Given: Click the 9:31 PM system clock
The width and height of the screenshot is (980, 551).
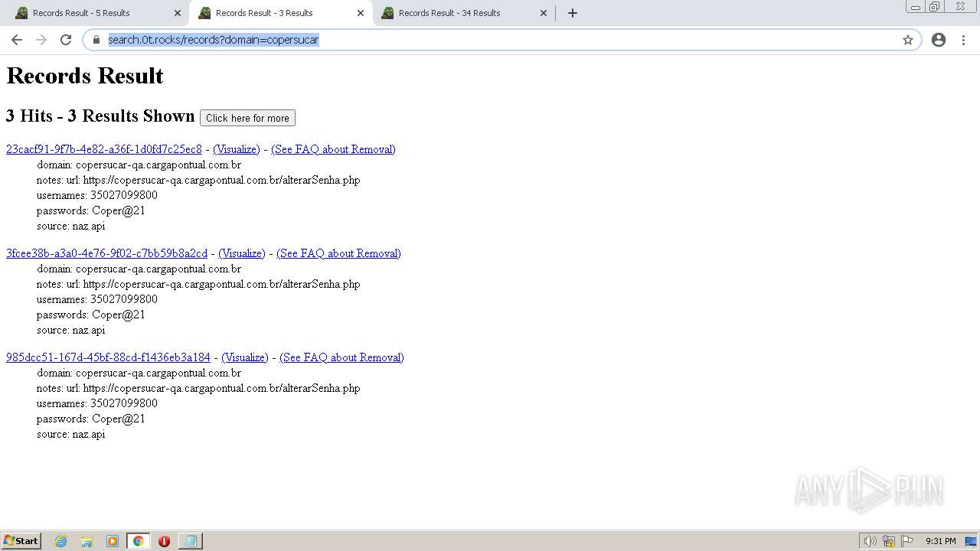Looking at the screenshot, I should (x=940, y=541).
